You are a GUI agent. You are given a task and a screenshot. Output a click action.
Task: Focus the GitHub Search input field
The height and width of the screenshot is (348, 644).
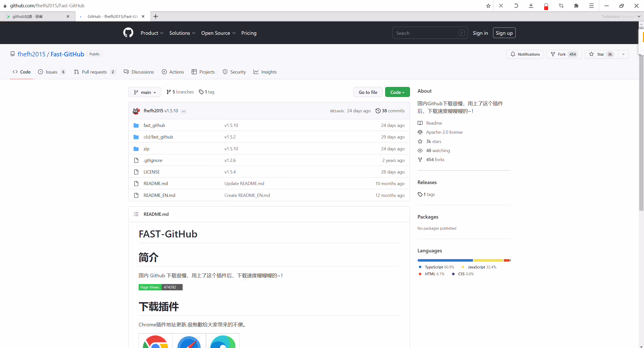pyautogui.click(x=430, y=33)
